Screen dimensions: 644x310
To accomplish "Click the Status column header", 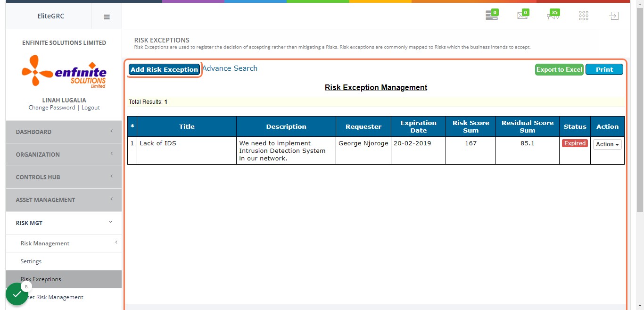I will click(x=575, y=126).
